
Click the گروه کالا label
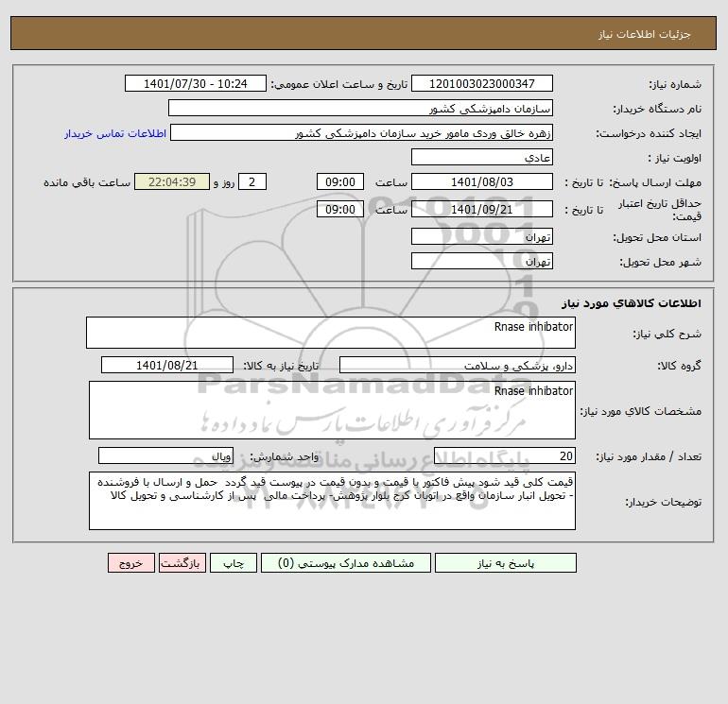pos(679,366)
